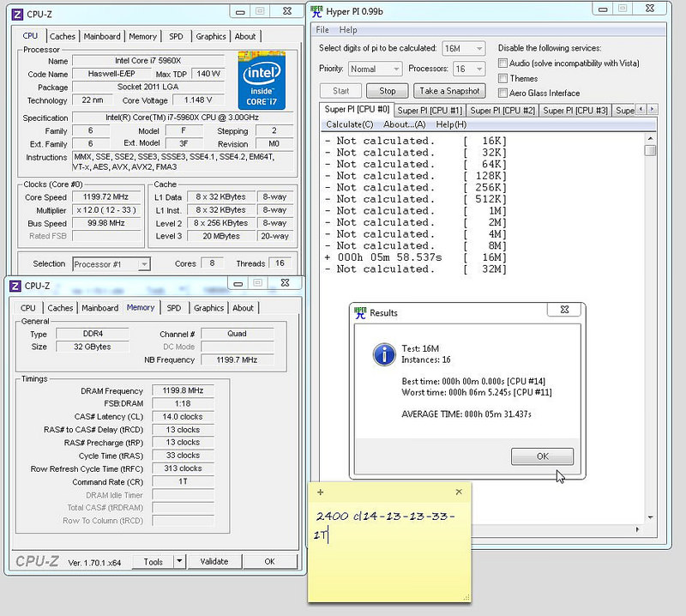
Task: Click the CAS# Latency value 14.0 clocks
Action: coord(183,416)
